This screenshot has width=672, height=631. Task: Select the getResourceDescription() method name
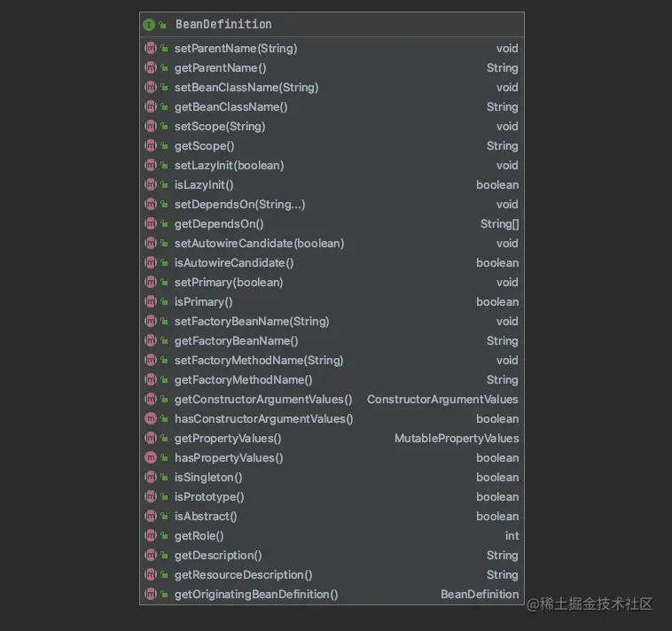click(x=244, y=574)
